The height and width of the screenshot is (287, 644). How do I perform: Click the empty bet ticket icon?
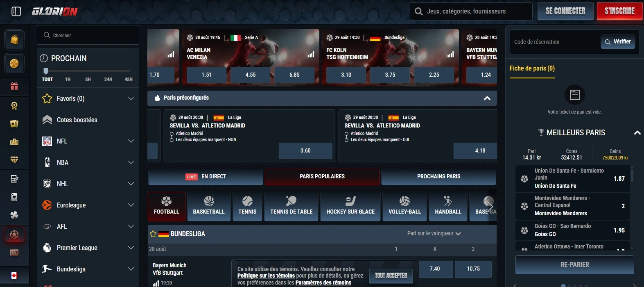pos(574,95)
